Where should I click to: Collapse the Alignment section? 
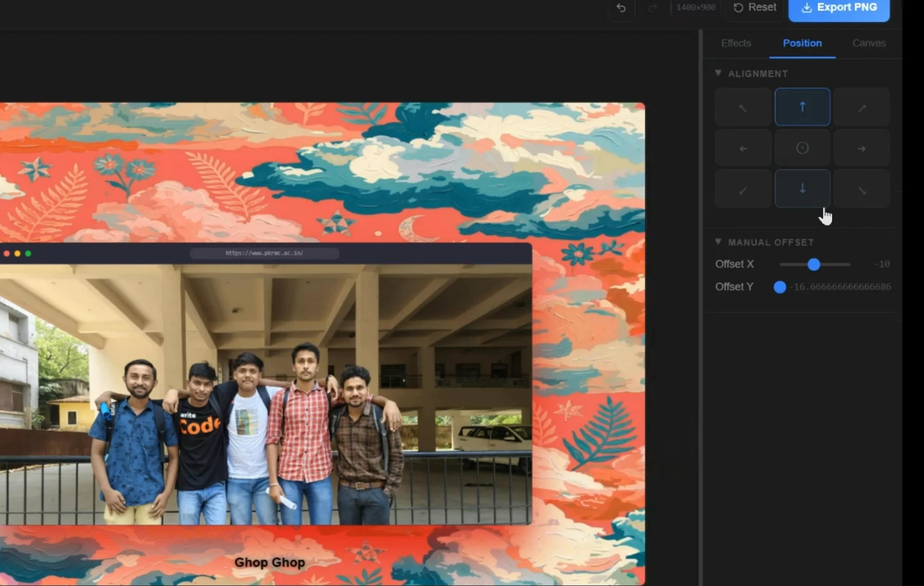[718, 73]
